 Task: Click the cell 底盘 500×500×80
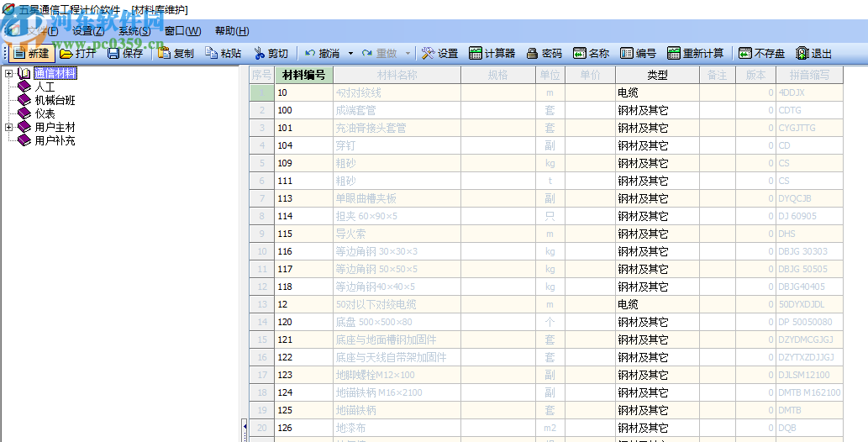point(397,322)
